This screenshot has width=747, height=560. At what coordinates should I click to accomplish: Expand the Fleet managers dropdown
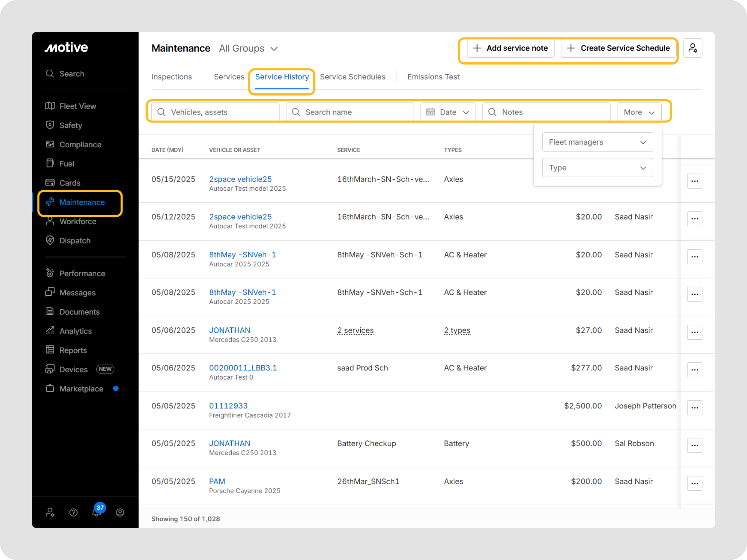[597, 142]
